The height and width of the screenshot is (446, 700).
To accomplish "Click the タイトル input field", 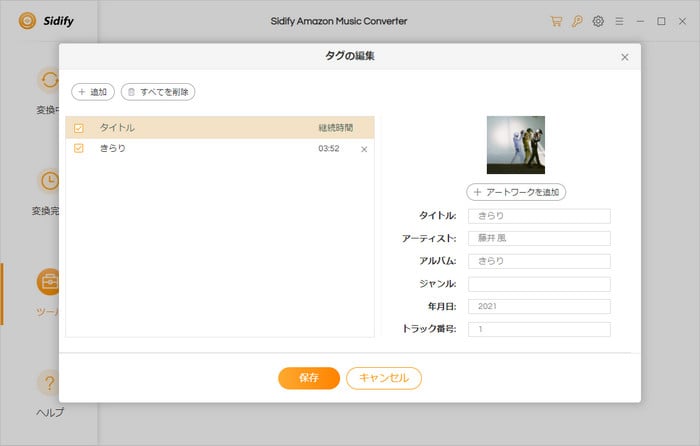I will [539, 216].
